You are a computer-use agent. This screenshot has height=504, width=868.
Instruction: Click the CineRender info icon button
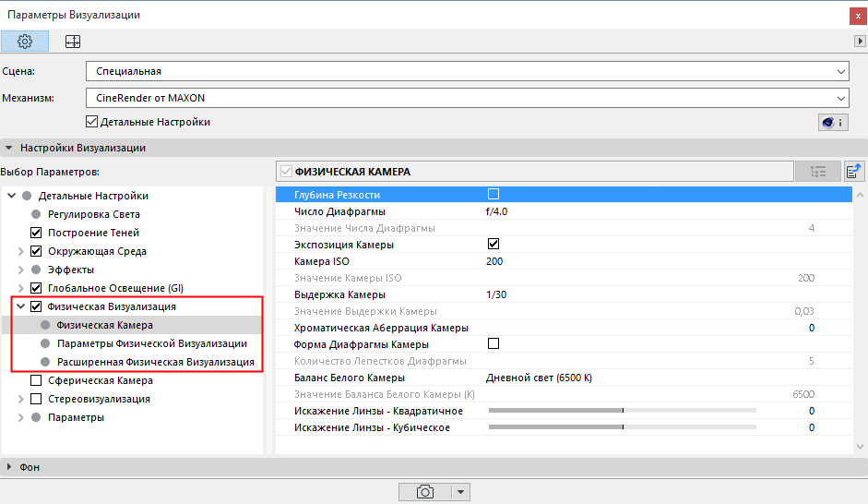click(833, 123)
